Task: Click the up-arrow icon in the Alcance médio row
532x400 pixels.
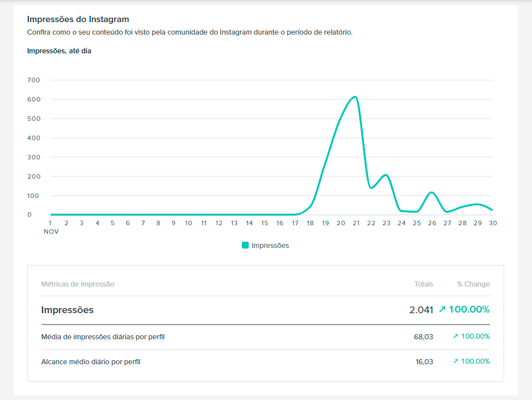Action: 456,361
